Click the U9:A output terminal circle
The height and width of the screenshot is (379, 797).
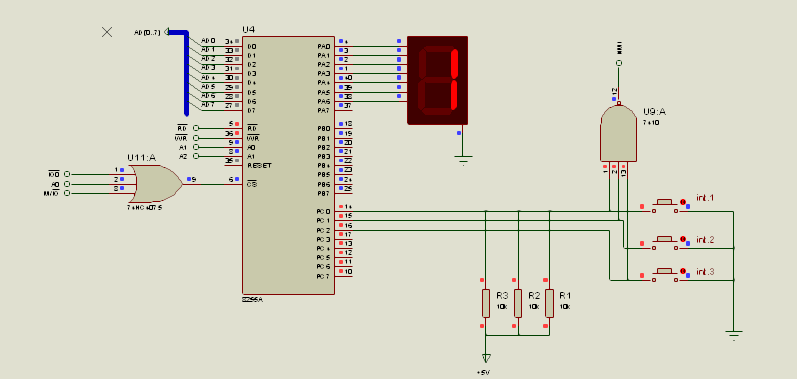click(619, 63)
